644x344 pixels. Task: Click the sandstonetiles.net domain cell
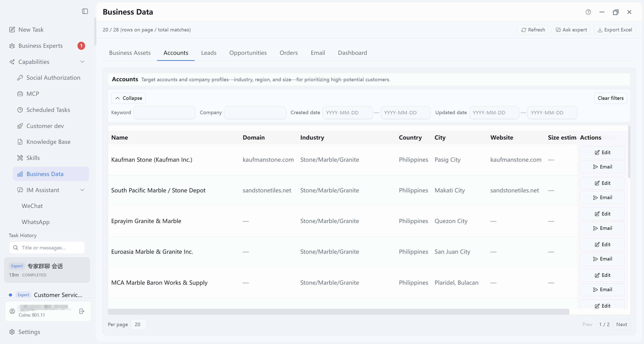click(x=267, y=190)
